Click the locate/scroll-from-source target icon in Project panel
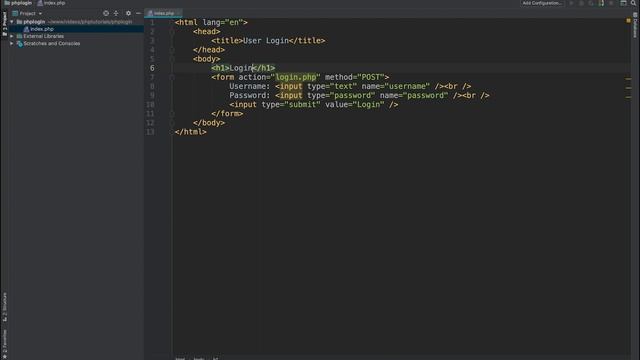The width and height of the screenshot is (640, 360). (x=106, y=13)
